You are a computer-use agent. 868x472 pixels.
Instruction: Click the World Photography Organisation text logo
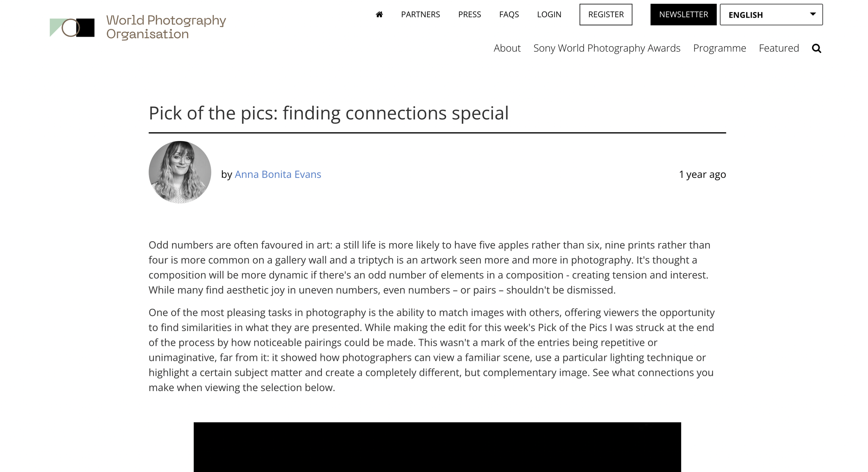pyautogui.click(x=166, y=27)
